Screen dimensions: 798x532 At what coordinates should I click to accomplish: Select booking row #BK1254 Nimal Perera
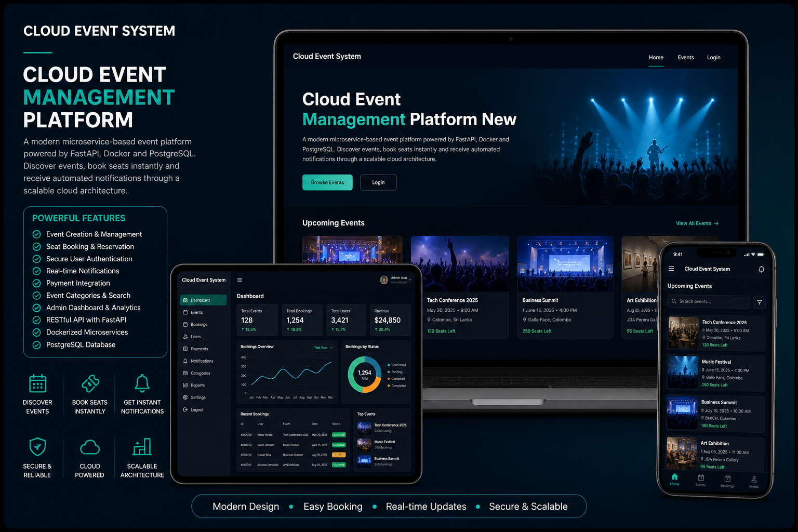293,435
